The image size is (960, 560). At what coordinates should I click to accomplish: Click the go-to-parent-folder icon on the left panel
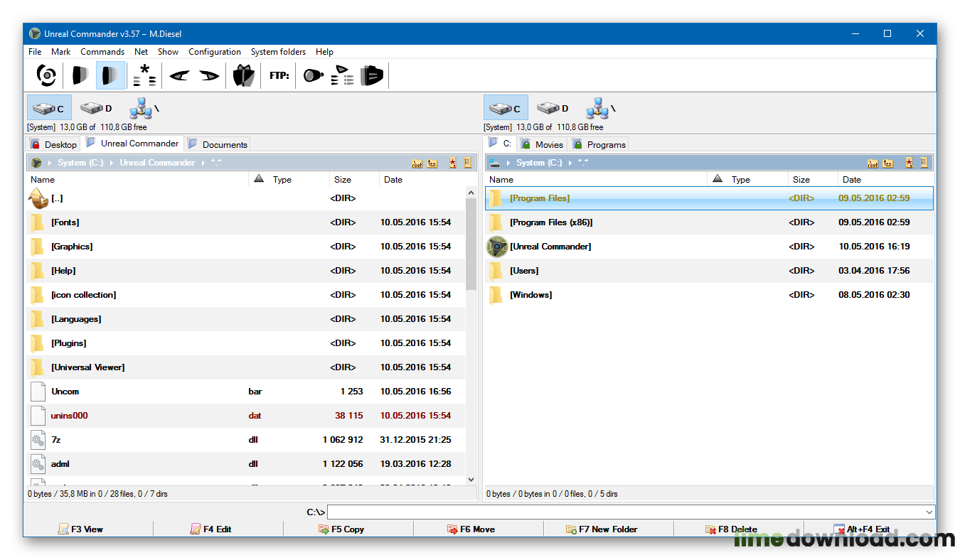432,163
